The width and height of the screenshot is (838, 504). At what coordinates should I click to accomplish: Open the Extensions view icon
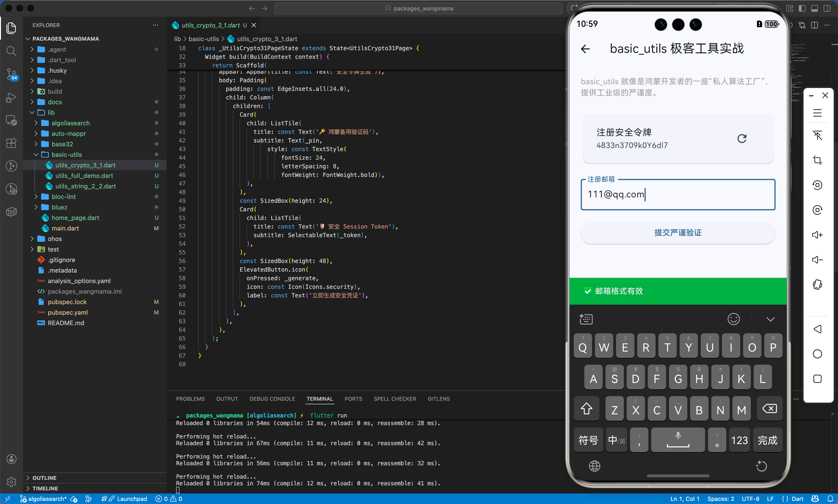[11, 143]
